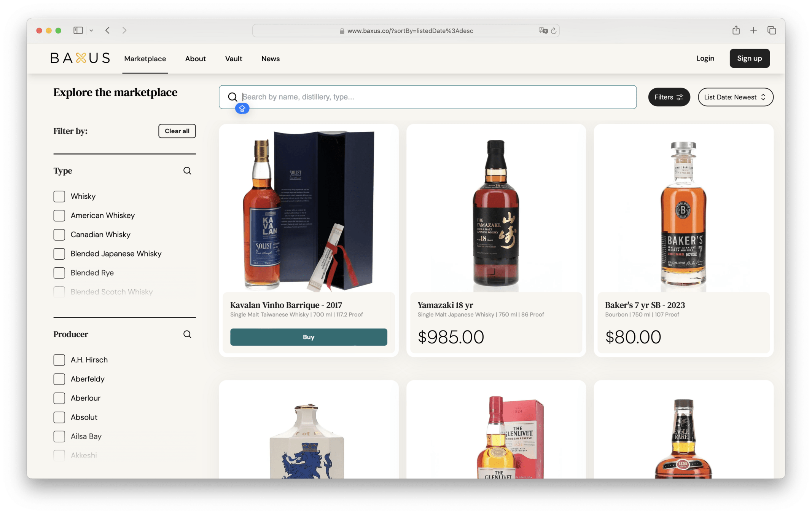The image size is (812, 514).
Task: Open the Filters options button
Action: pos(669,97)
